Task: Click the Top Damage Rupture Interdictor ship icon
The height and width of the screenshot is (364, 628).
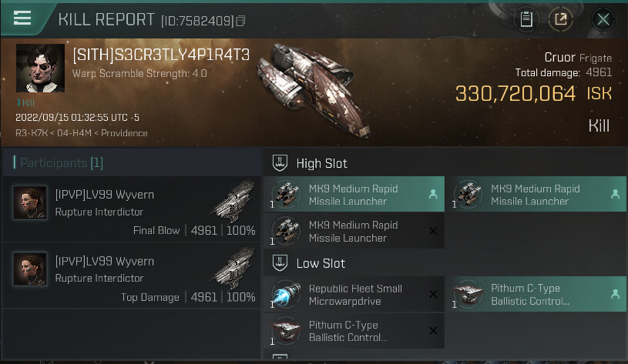Action: (233, 267)
